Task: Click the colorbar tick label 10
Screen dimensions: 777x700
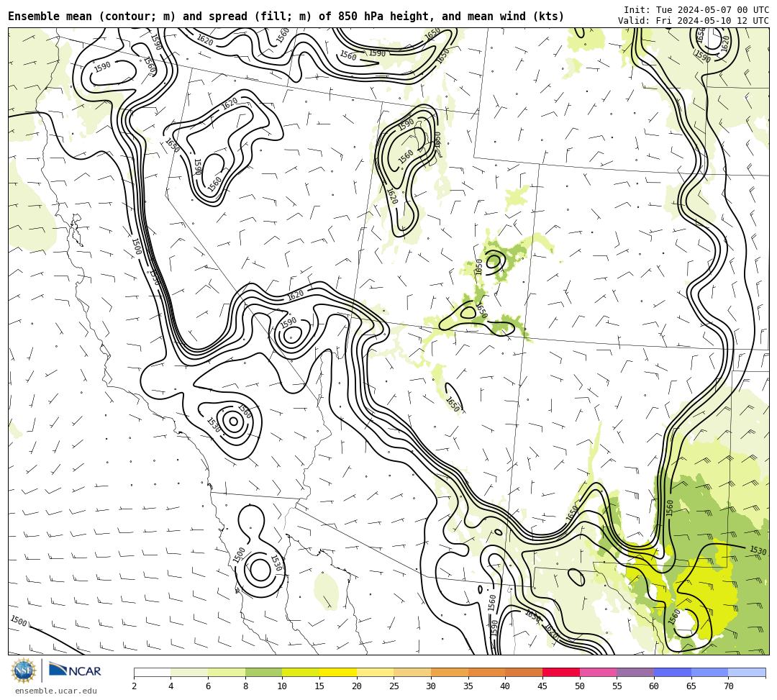Action: click(283, 686)
